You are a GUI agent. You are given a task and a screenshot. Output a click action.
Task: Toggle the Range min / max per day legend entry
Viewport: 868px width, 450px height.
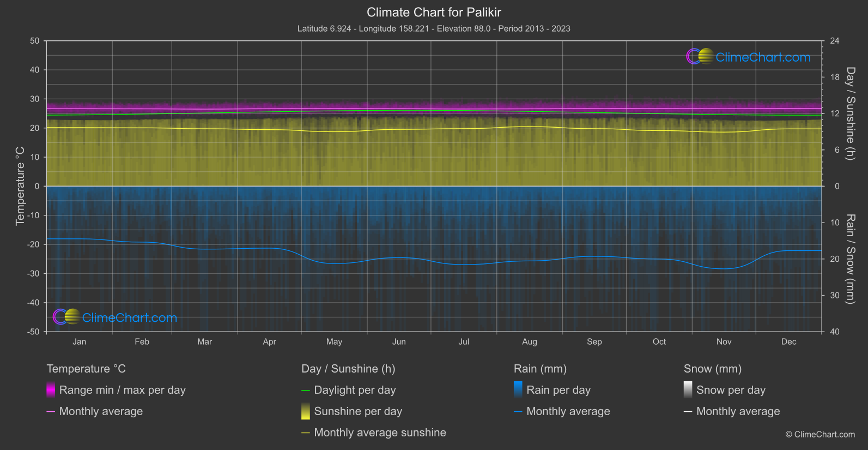pos(116,390)
